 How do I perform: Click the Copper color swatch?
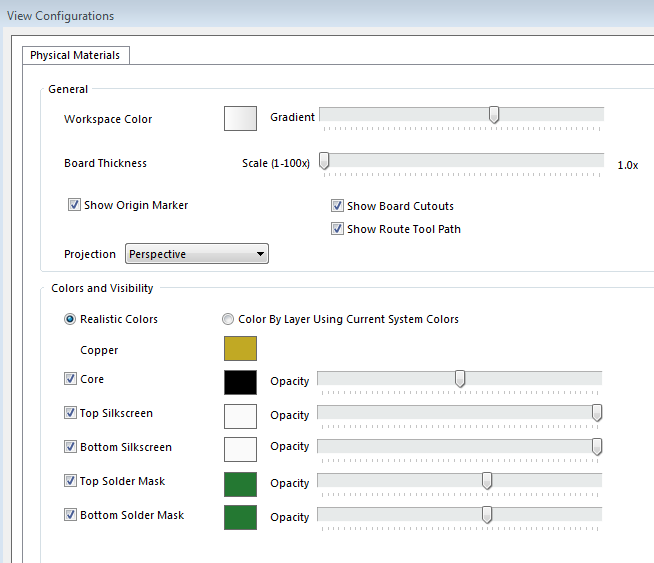(x=240, y=349)
